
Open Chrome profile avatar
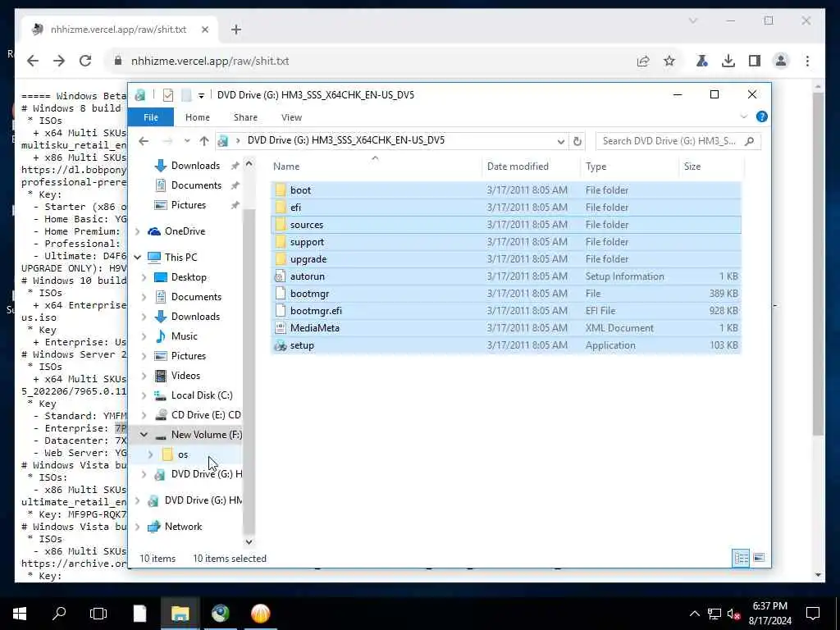pyautogui.click(x=781, y=61)
